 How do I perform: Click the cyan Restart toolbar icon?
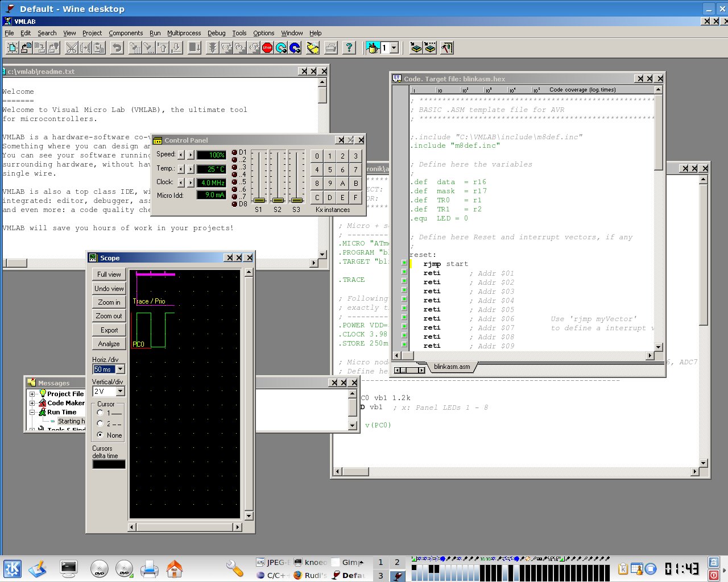[281, 48]
